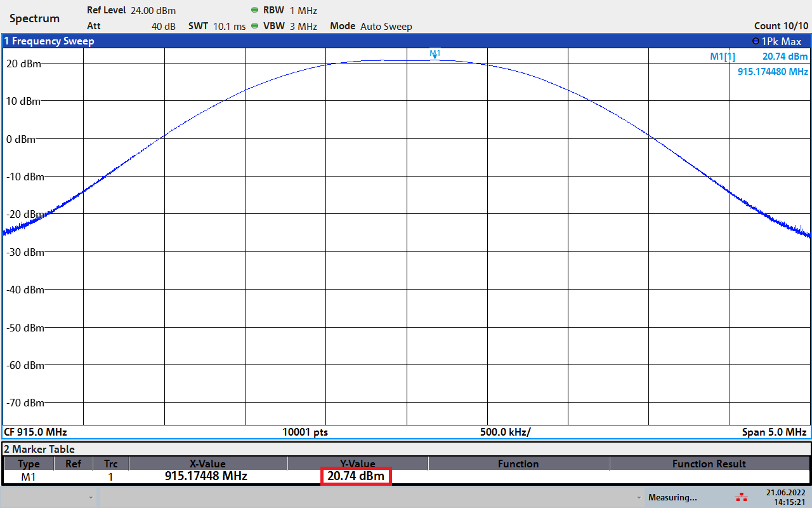Viewport: 812px width, 508px height.
Task: Click the SWT 10.1 ms setting
Action: coord(217,26)
